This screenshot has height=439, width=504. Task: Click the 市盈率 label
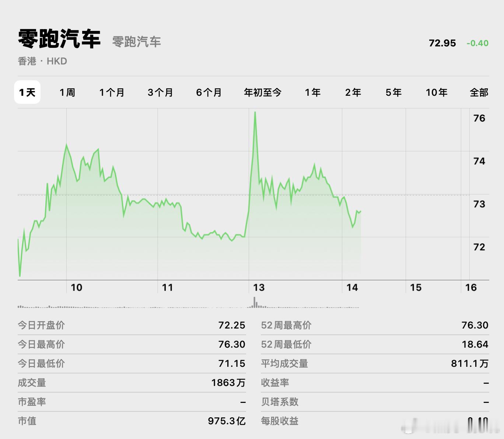[32, 402]
